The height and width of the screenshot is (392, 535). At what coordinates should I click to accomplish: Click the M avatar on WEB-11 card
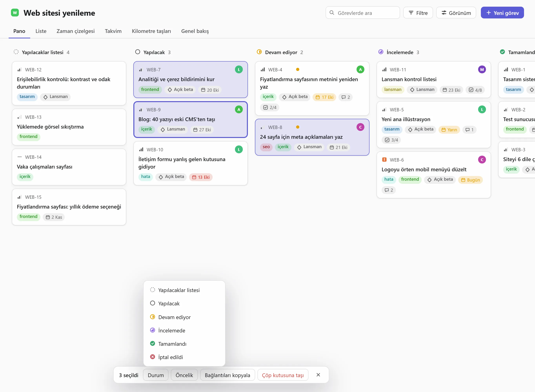click(x=482, y=70)
